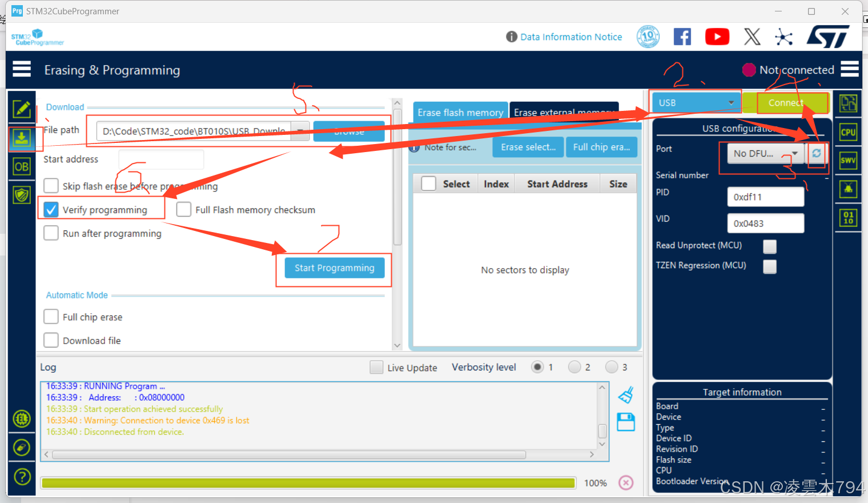The image size is (868, 503).
Task: Open the SWV viewer icon
Action: click(x=848, y=161)
